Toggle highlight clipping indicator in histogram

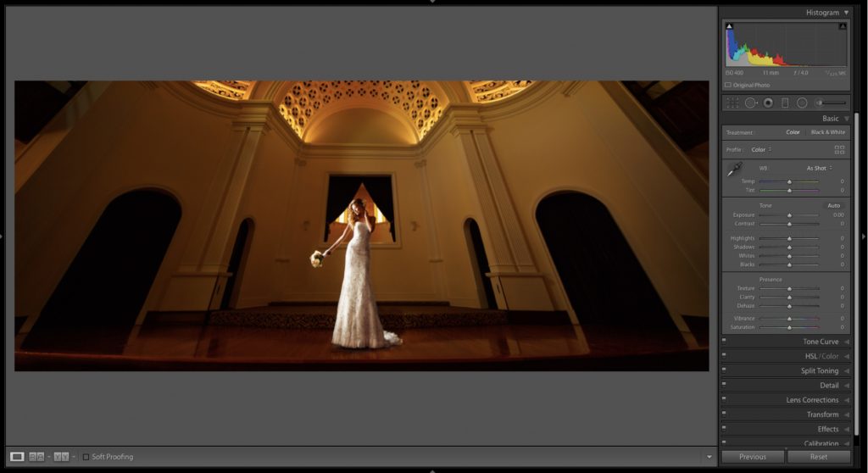pyautogui.click(x=843, y=26)
